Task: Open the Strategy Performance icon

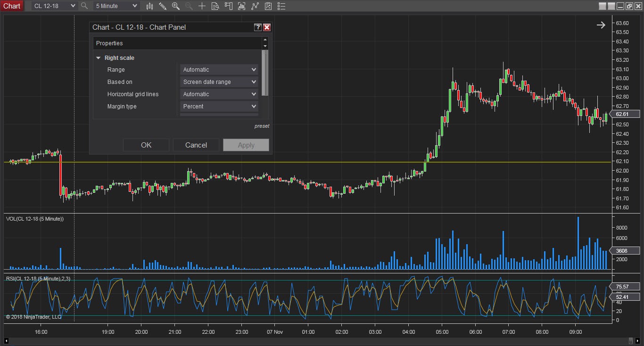Action: click(x=268, y=6)
